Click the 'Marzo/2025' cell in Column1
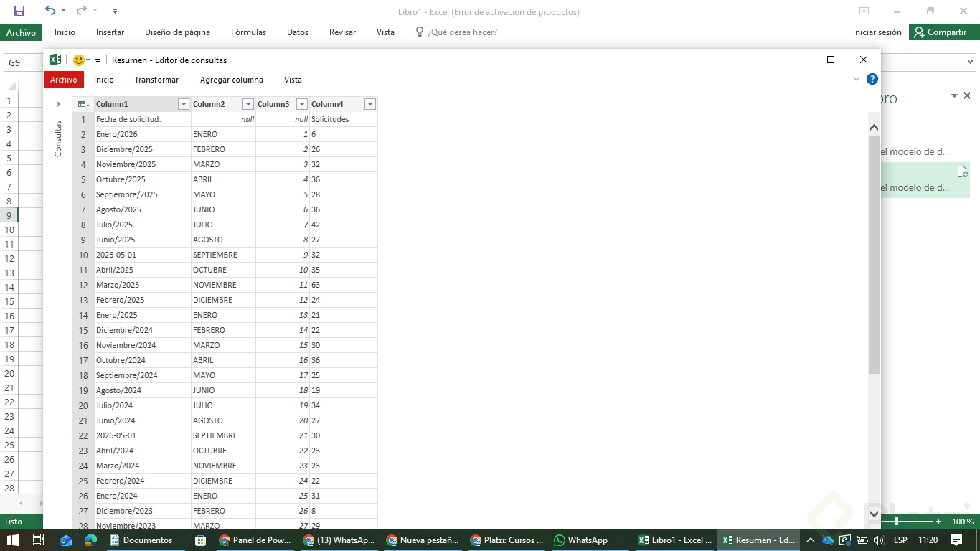The image size is (980, 551). tap(143, 285)
